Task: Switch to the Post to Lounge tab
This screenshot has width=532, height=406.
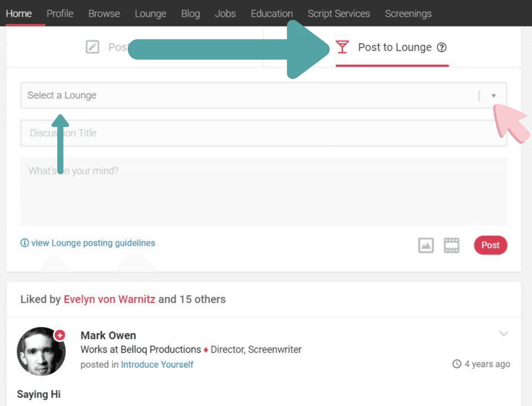Action: tap(394, 47)
